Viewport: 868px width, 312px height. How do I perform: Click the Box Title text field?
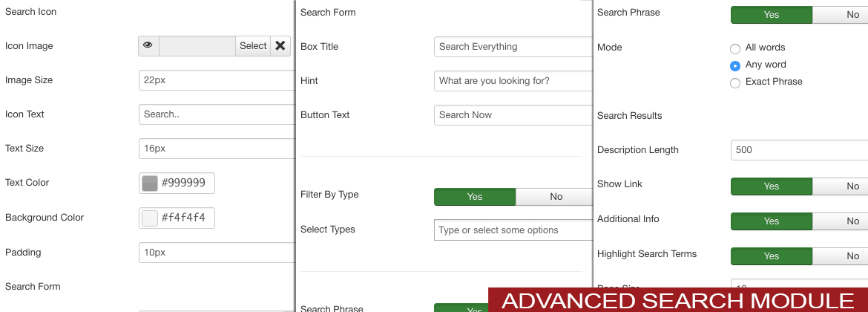[512, 47]
